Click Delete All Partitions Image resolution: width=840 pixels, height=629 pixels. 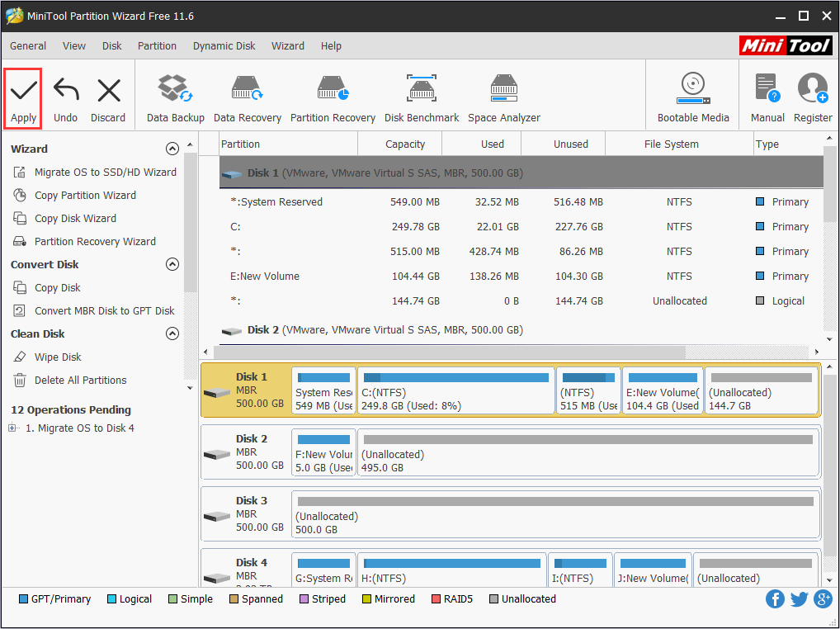point(69,380)
